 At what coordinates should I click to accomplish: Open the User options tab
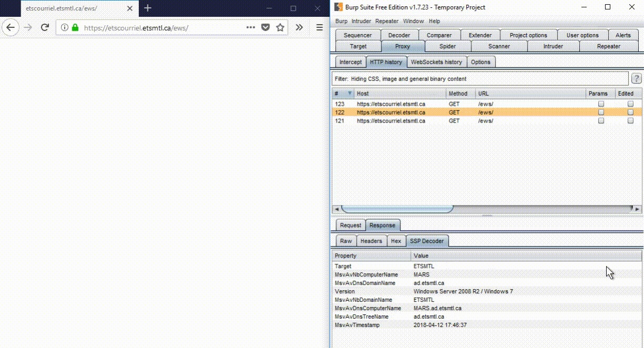pos(582,35)
